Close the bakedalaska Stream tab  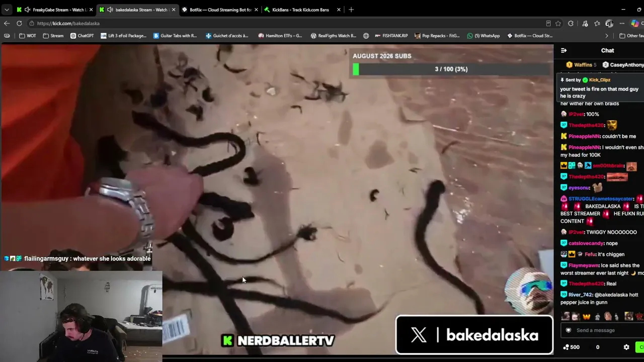[x=174, y=10]
